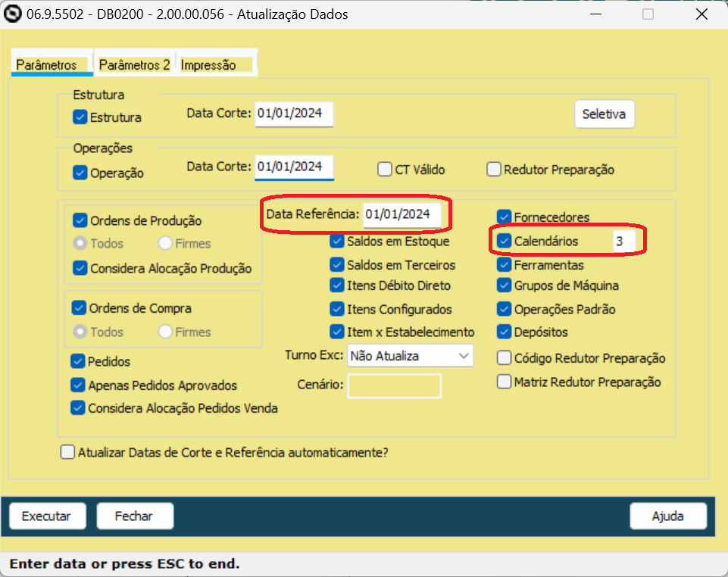The height and width of the screenshot is (577, 728).
Task: Click the Seletiva button
Action: coord(604,114)
